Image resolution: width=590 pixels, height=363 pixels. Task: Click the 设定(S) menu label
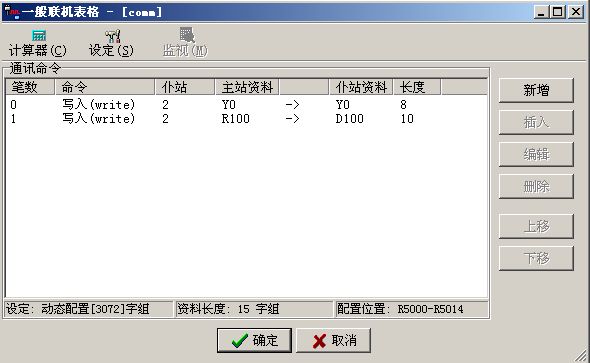pyautogui.click(x=111, y=50)
